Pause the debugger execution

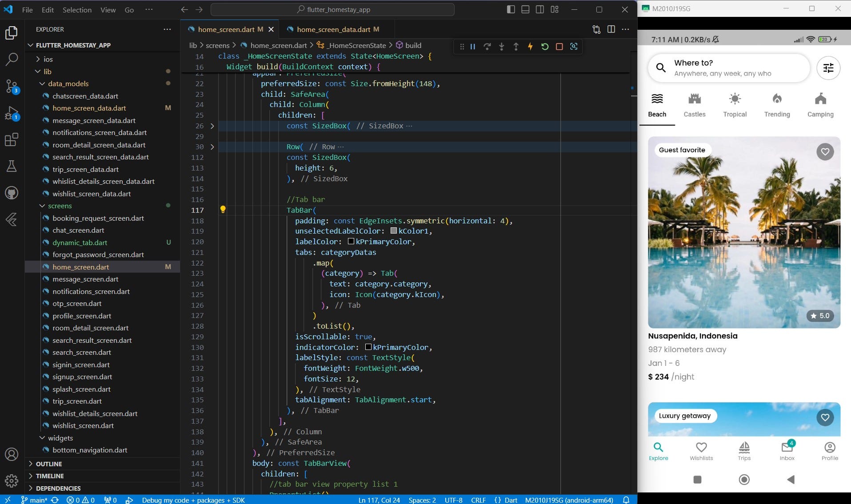point(473,47)
